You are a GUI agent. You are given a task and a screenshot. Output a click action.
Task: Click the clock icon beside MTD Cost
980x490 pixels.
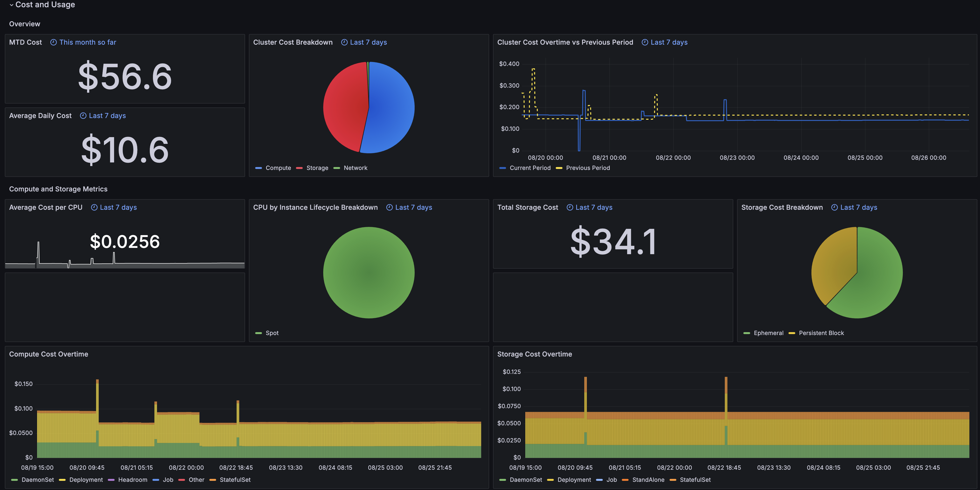[x=54, y=42]
